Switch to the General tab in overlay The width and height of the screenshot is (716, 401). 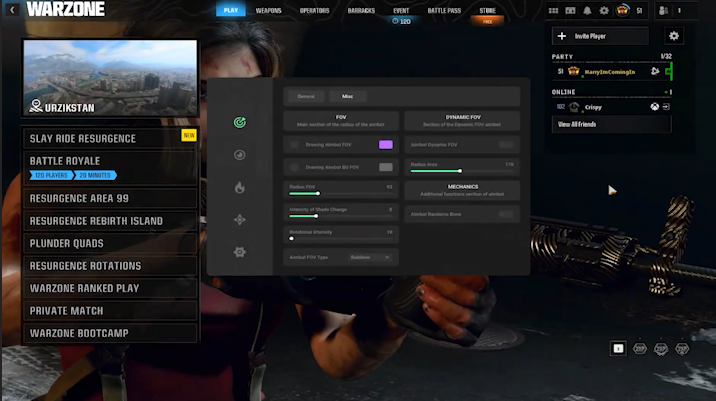[x=306, y=96]
